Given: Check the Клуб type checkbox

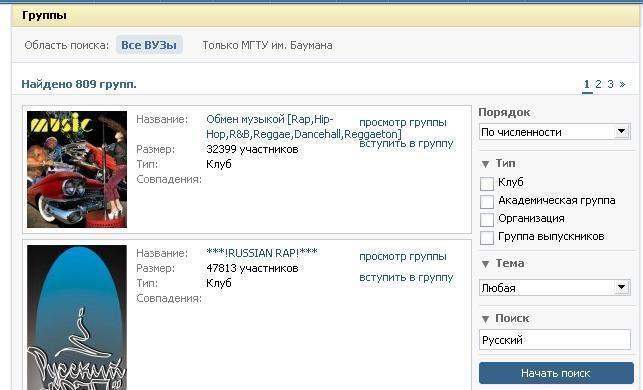Looking at the screenshot, I should (x=487, y=183).
